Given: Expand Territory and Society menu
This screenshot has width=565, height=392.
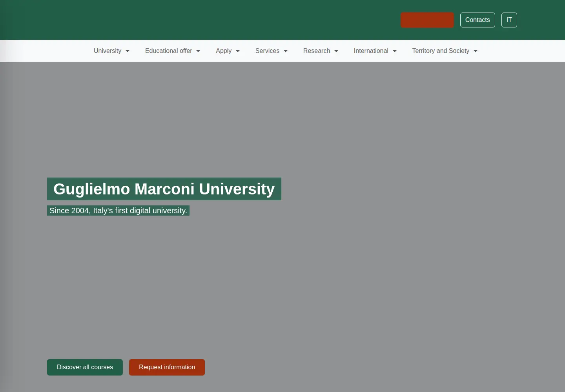Looking at the screenshot, I should tap(445, 51).
